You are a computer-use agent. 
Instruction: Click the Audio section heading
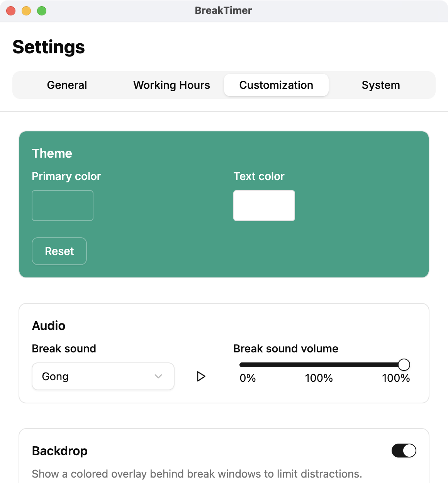click(x=49, y=326)
